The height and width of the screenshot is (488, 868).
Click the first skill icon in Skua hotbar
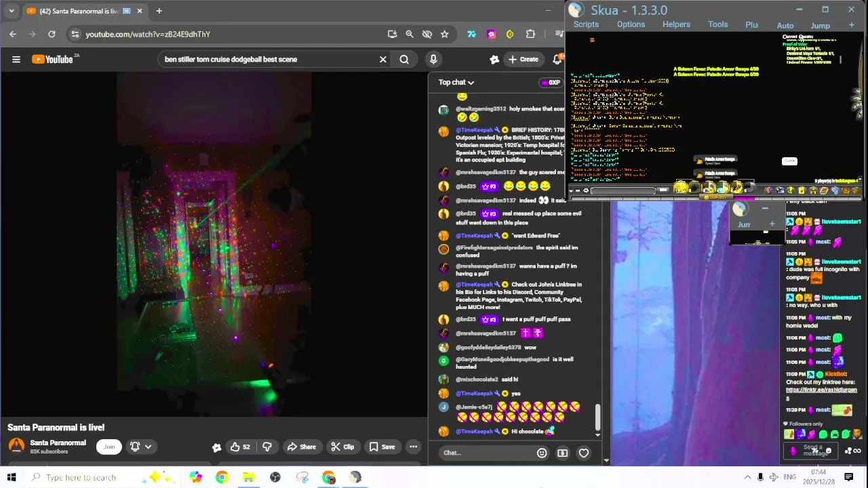tap(680, 188)
